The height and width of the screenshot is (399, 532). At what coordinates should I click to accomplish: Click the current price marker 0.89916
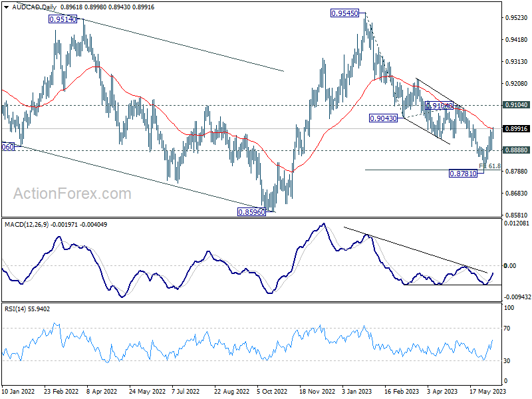click(x=517, y=128)
